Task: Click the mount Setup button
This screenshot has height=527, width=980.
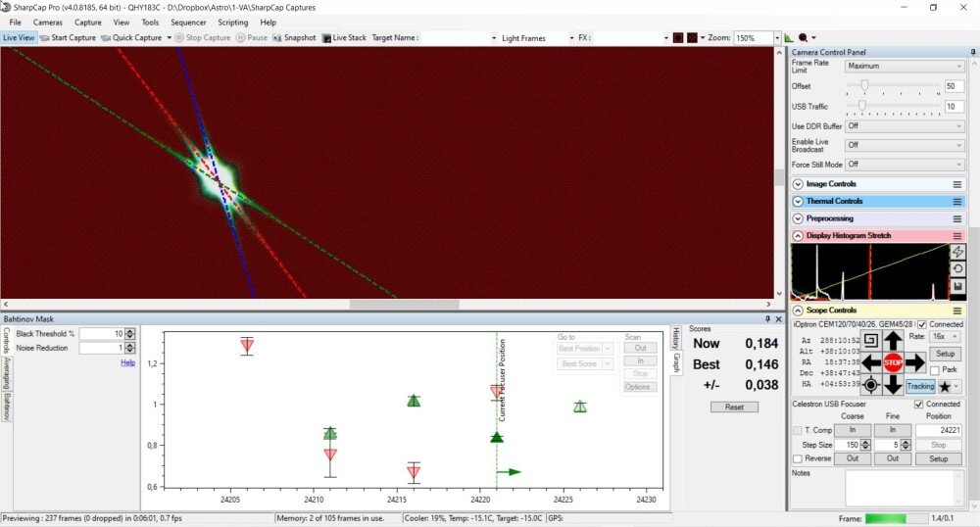Action: pos(945,354)
